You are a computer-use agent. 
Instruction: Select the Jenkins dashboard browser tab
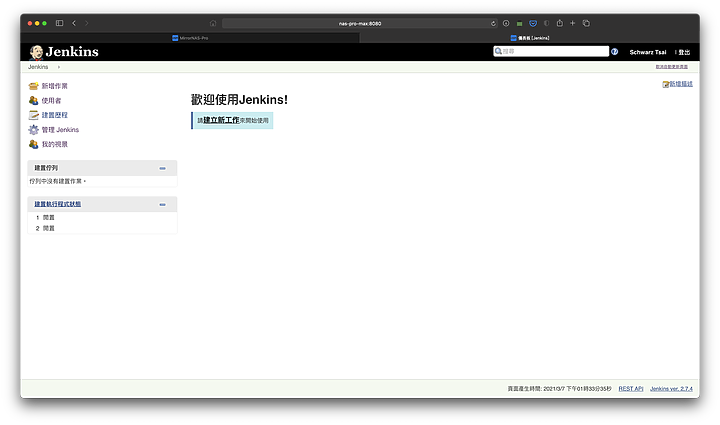point(529,38)
